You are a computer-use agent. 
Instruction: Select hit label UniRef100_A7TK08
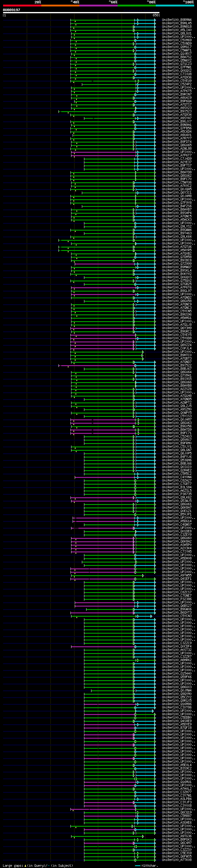pos(177,860)
